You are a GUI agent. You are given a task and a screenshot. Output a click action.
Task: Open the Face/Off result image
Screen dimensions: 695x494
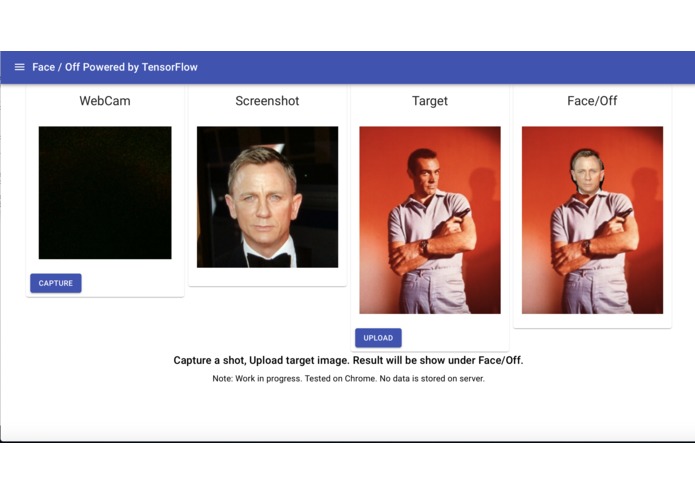(x=592, y=220)
